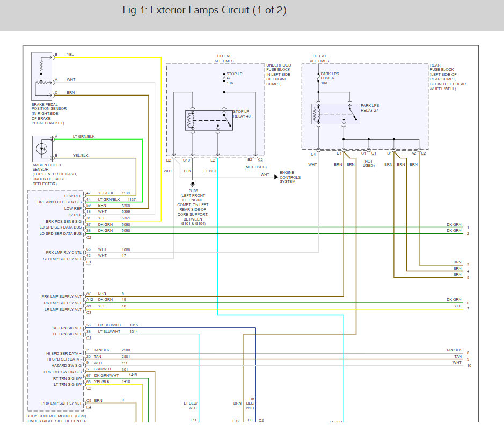Click circuit number '2501' on the TAN wire

[x=126, y=357]
